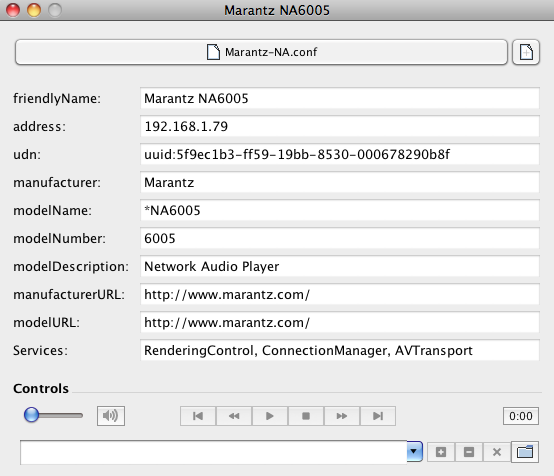Open the folder browse icon

[x=525, y=452]
